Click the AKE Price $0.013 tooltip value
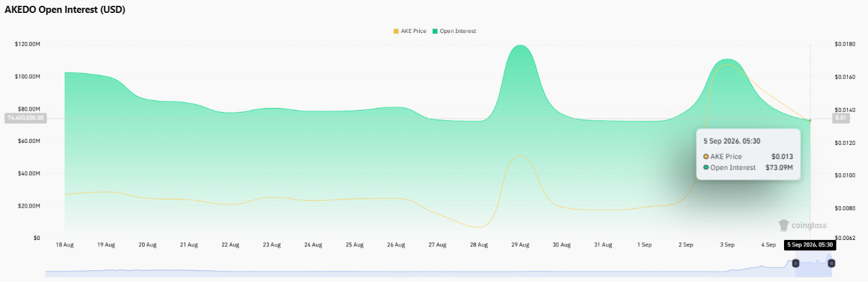This screenshot has width=868, height=282. coord(782,157)
